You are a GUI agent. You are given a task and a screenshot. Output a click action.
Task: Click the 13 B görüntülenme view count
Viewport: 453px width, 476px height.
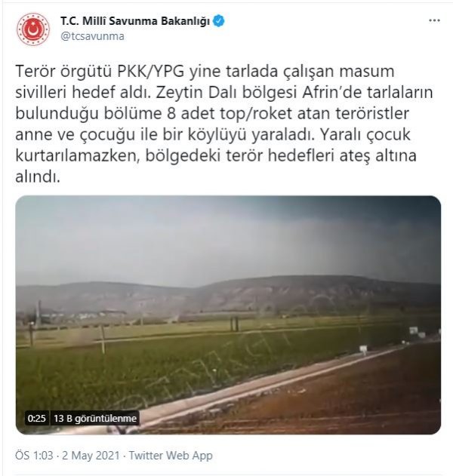coord(95,419)
